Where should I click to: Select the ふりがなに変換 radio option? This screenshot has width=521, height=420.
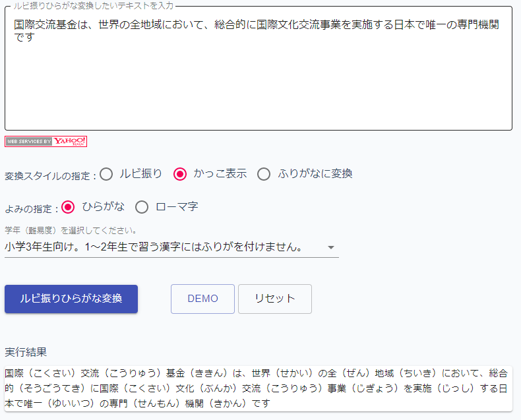(x=264, y=174)
